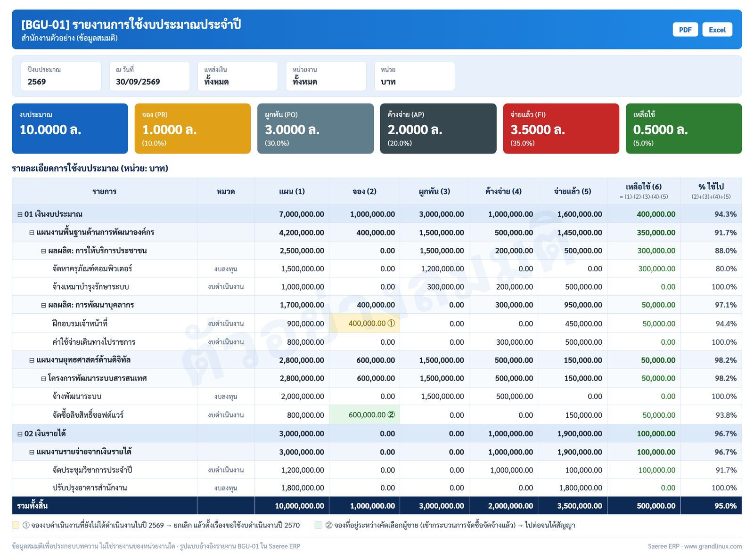Collapse แผนงานพื้นฐานด้านการพัฒนาองค์กร row
754x560 pixels.
32,233
